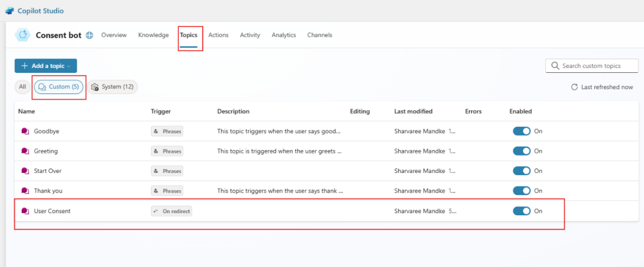This screenshot has height=267, width=644.
Task: Show All topics filter
Action: [x=22, y=87]
